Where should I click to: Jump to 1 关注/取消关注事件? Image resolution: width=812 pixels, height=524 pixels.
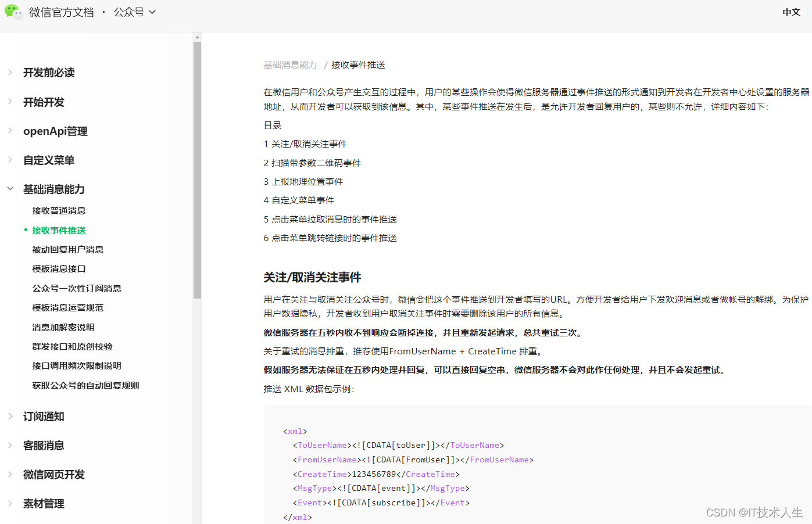pyautogui.click(x=305, y=144)
